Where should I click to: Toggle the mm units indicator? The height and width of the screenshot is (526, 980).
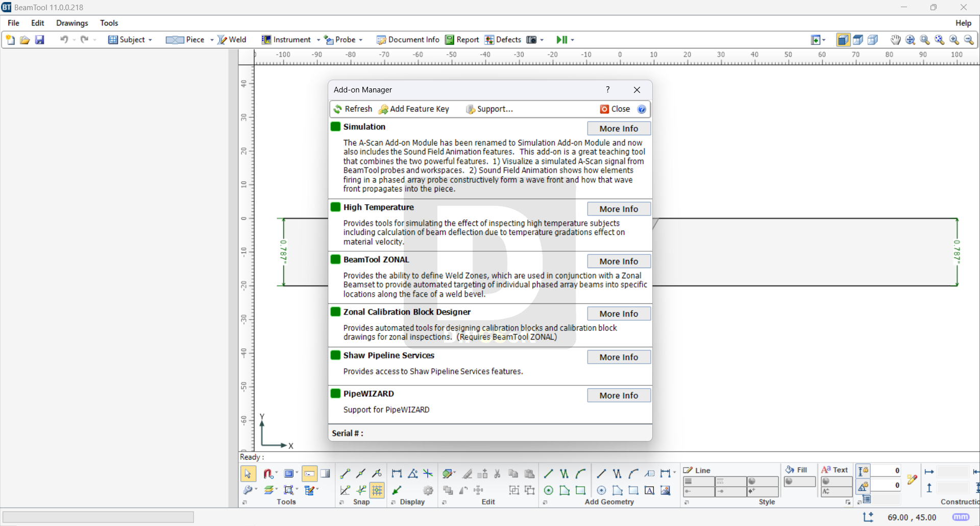click(x=961, y=517)
